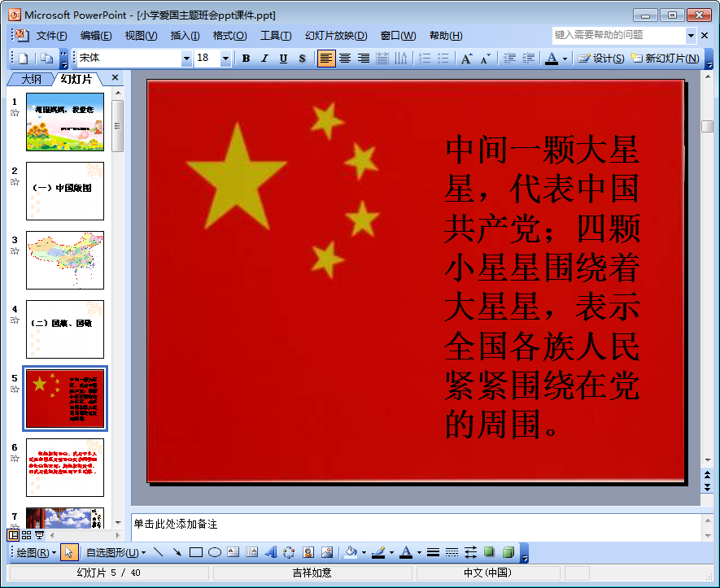The width and height of the screenshot is (720, 588).
Task: Open the font size dropdown showing 18
Action: (x=225, y=59)
